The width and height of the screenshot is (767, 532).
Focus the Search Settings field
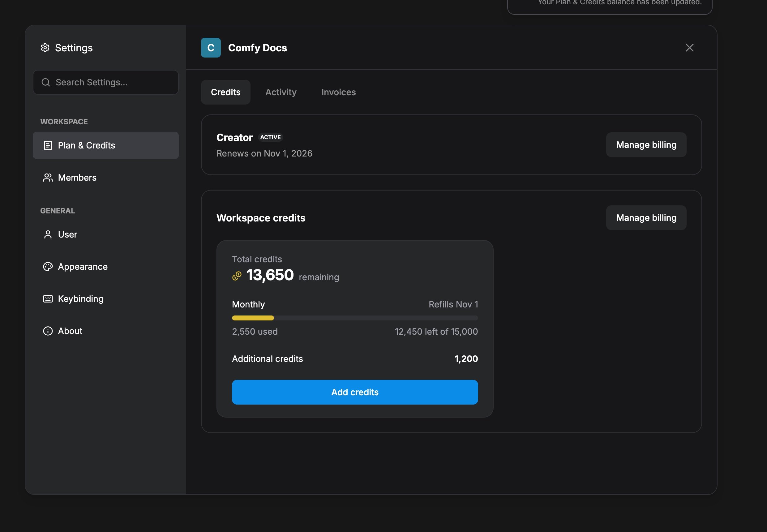106,82
